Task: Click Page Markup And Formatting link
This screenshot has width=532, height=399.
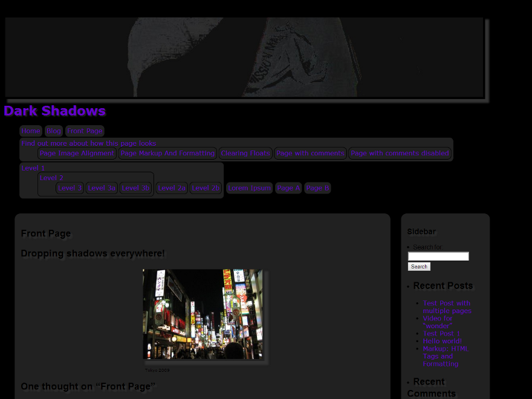Action: pos(167,154)
